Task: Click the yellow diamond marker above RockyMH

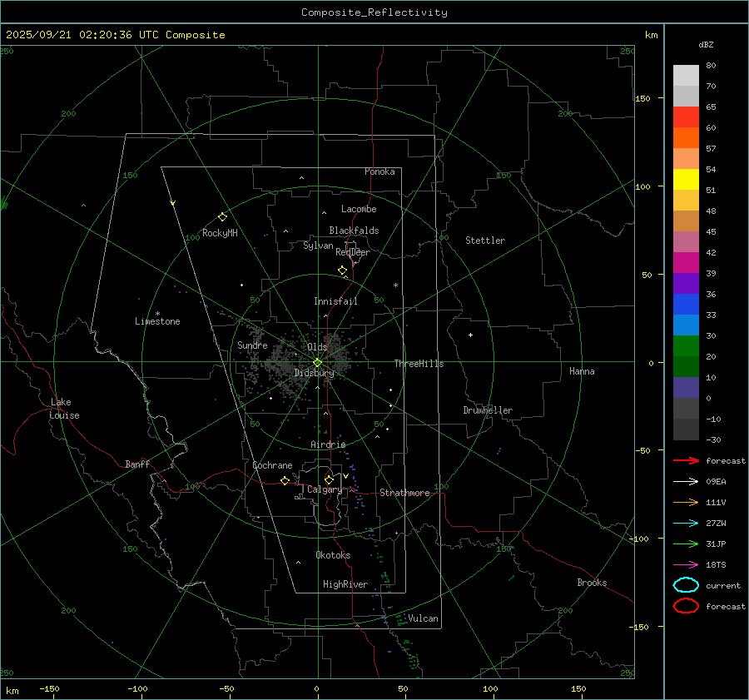Action: [x=222, y=216]
